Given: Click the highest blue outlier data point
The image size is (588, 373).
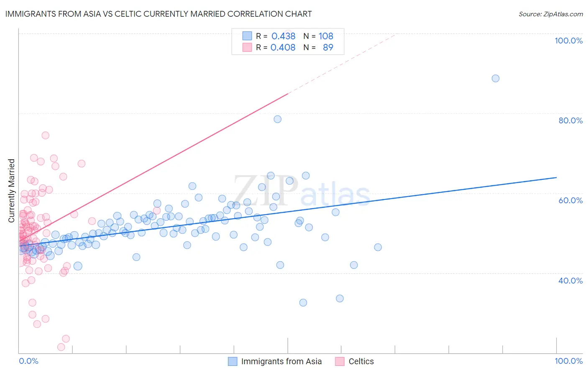Looking at the screenshot, I should 496,78.
